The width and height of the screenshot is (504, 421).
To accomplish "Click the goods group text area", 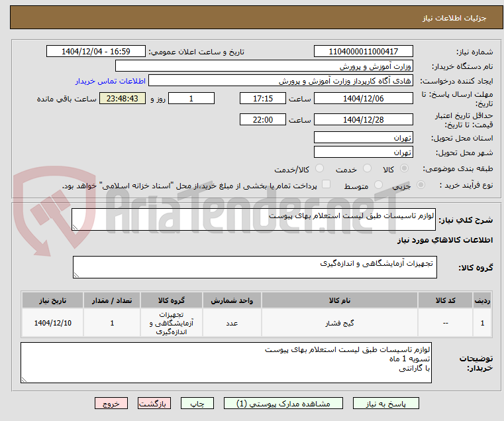I will (x=255, y=267).
